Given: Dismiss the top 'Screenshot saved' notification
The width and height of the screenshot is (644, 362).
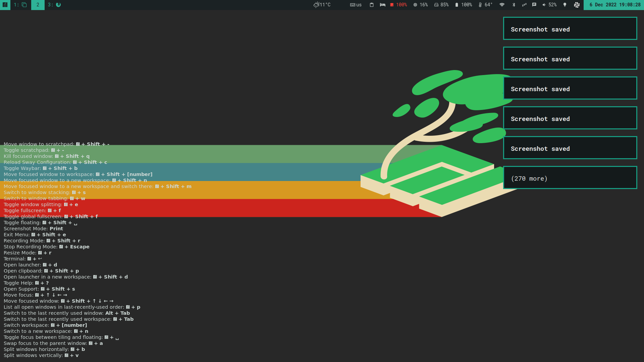Looking at the screenshot, I should coord(570,28).
